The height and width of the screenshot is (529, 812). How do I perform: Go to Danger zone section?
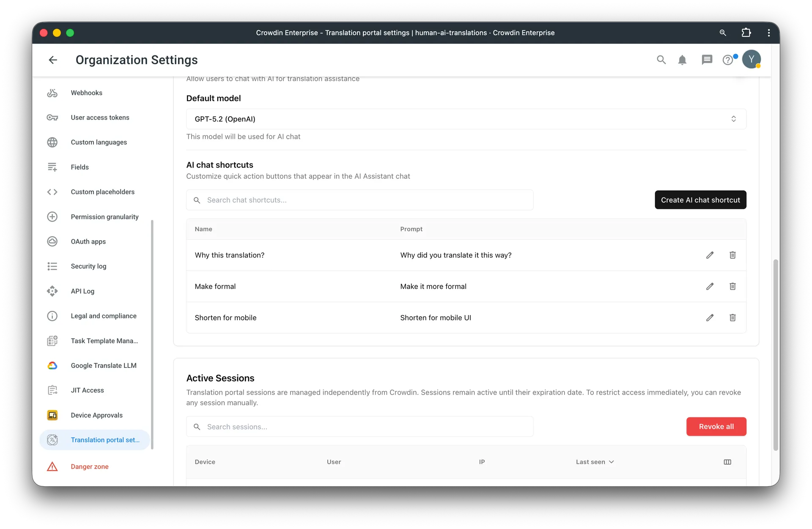tap(89, 466)
